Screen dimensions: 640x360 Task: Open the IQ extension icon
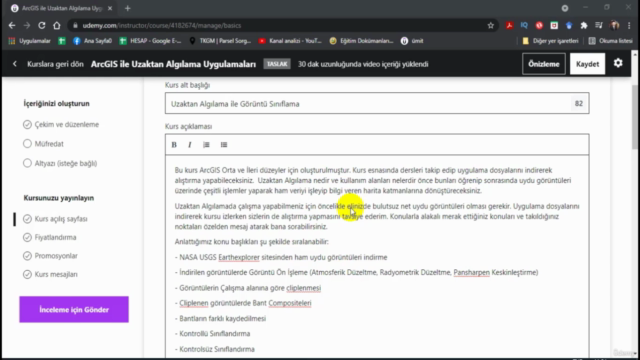(x=524, y=25)
